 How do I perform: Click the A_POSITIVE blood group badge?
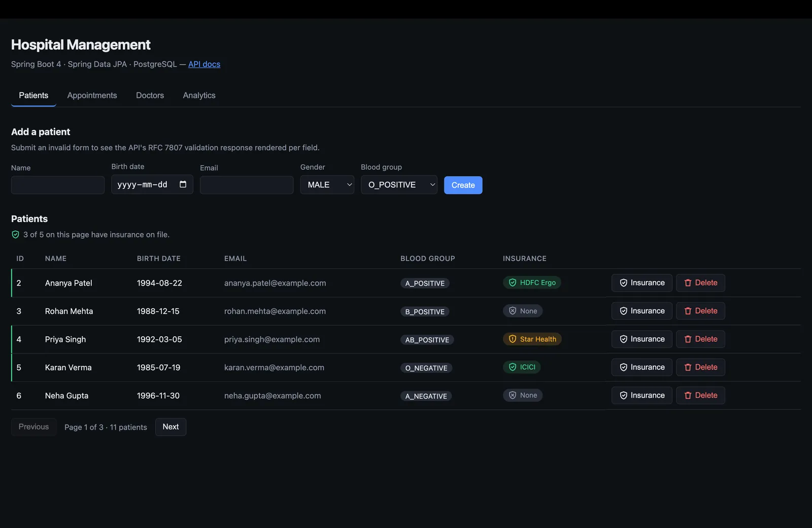[425, 284]
